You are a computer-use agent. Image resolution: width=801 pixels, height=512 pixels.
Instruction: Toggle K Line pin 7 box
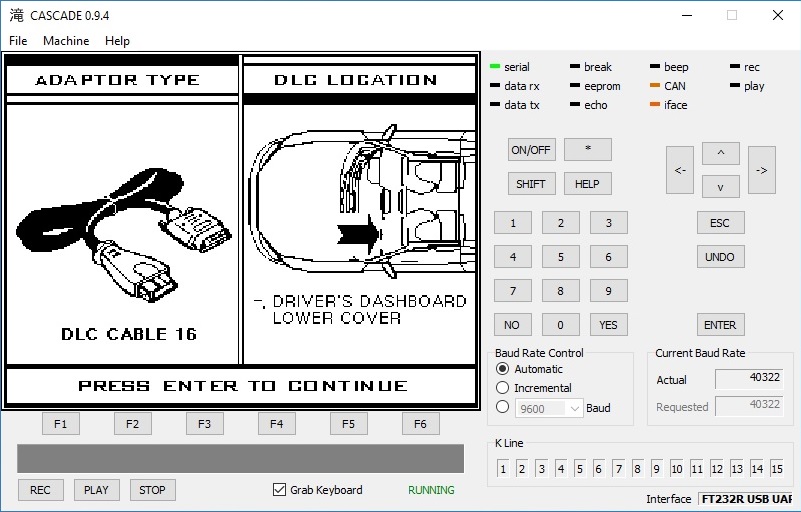(620, 469)
